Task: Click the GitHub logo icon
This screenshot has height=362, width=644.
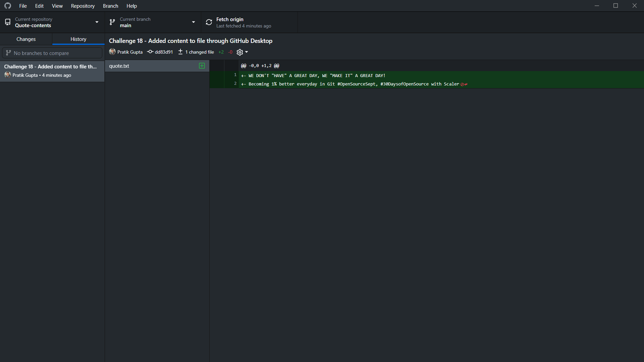Action: tap(7, 6)
